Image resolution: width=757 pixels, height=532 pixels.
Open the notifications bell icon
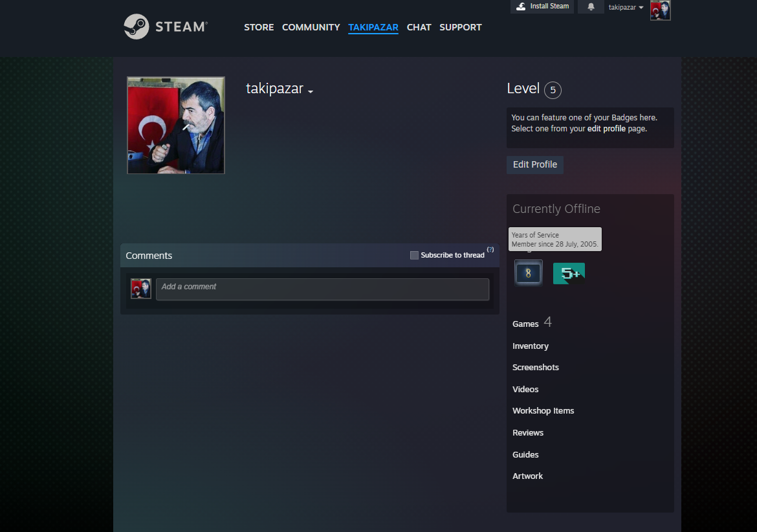pyautogui.click(x=591, y=6)
